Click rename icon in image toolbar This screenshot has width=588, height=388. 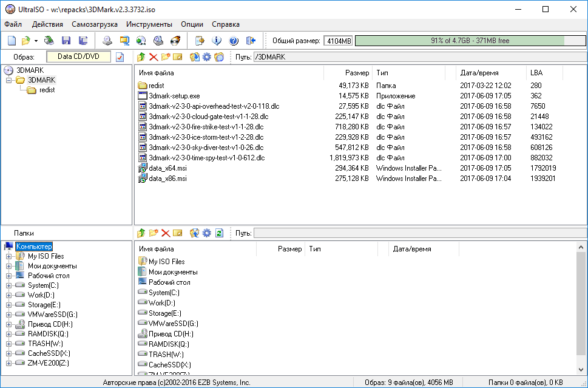pos(177,57)
